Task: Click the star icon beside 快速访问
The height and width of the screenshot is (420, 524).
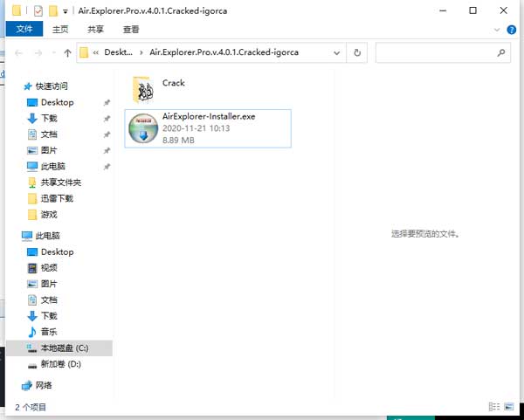Action: coord(27,86)
